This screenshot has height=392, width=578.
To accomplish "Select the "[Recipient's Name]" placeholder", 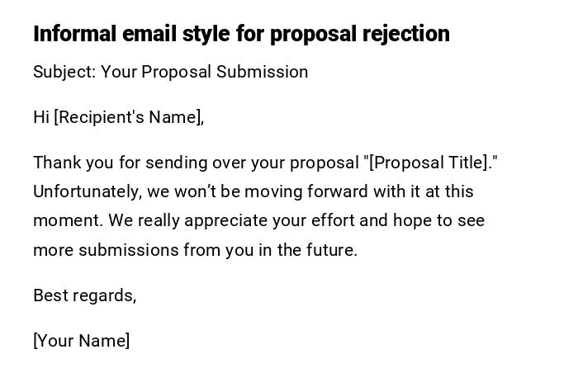I will [x=129, y=117].
